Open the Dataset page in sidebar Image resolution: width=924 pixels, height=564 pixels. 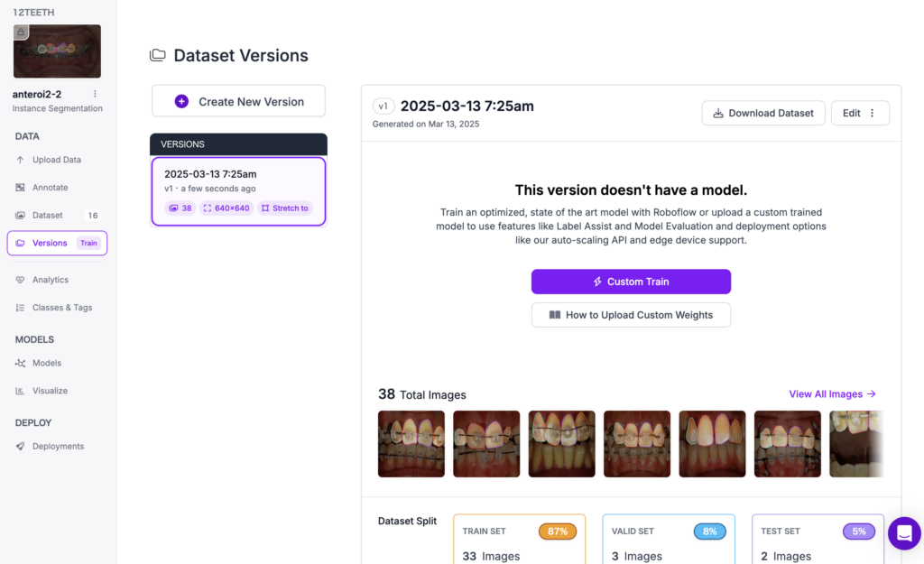pos(48,216)
